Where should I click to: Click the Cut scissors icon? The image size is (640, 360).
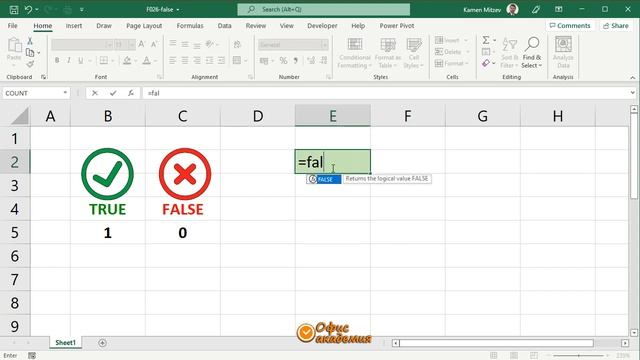30,41
